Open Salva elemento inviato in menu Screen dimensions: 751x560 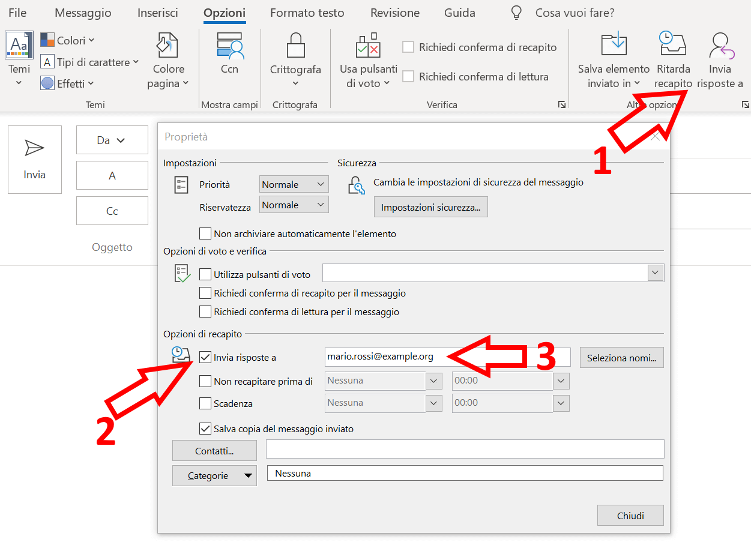(x=614, y=61)
